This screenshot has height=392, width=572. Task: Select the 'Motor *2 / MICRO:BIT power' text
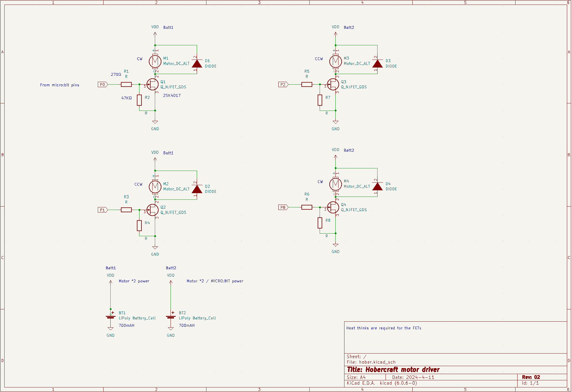click(215, 281)
